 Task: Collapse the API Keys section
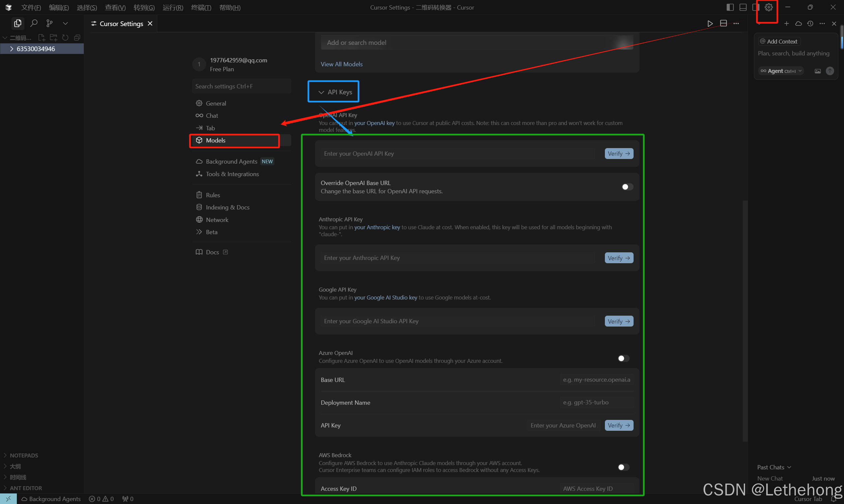335,92
